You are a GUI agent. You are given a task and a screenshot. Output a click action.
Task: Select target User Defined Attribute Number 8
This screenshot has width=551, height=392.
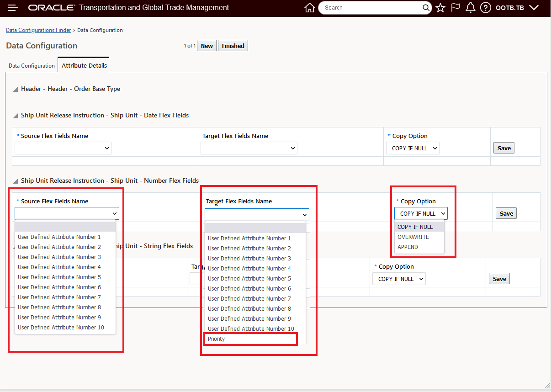pos(255,309)
